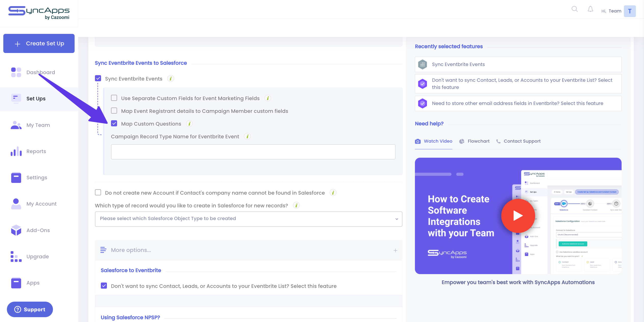Uncheck Map Custom Questions checkbox

pos(114,124)
